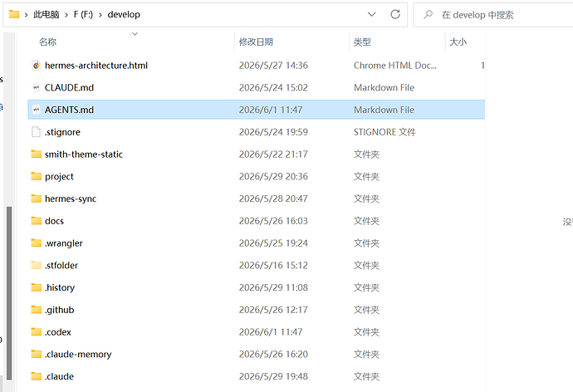This screenshot has width=573, height=392.
Task: Select the folder name .claude
Action: 59,377
